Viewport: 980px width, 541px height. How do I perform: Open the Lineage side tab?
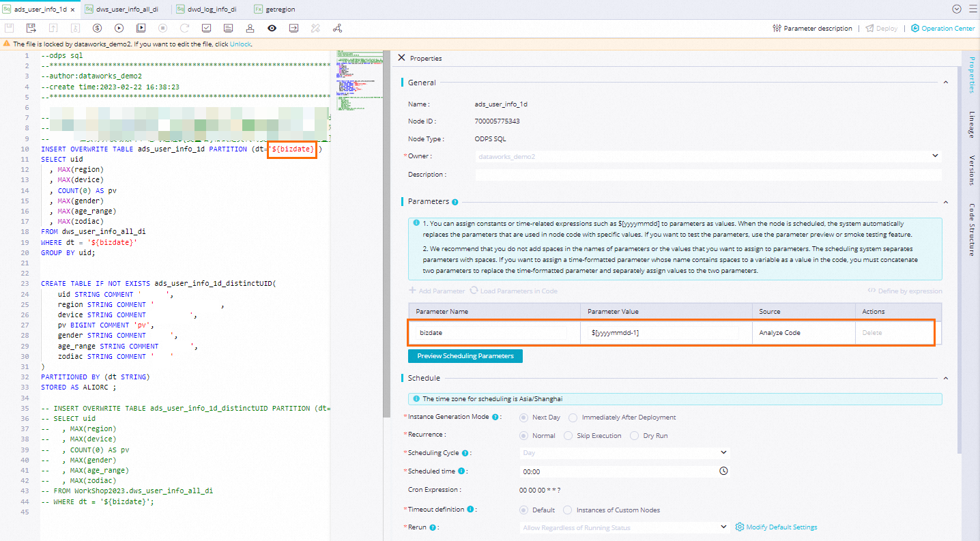point(971,124)
